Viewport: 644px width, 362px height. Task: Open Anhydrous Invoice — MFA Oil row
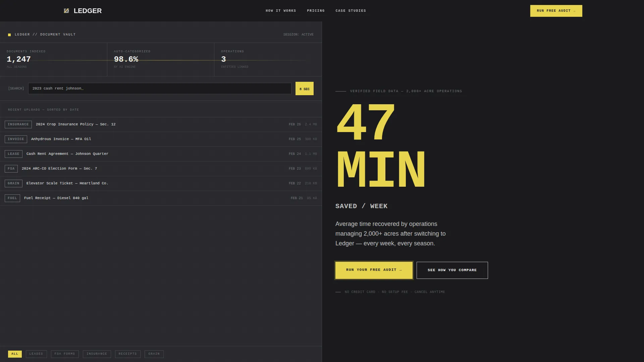click(161, 139)
